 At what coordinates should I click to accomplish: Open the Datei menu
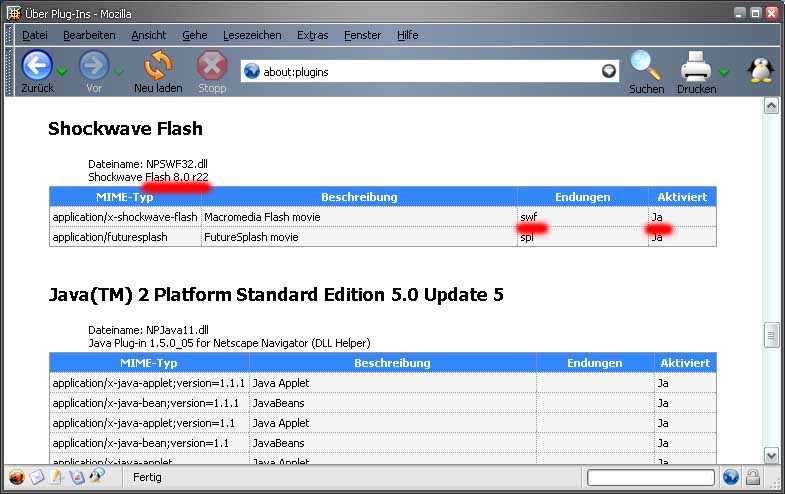click(x=35, y=35)
